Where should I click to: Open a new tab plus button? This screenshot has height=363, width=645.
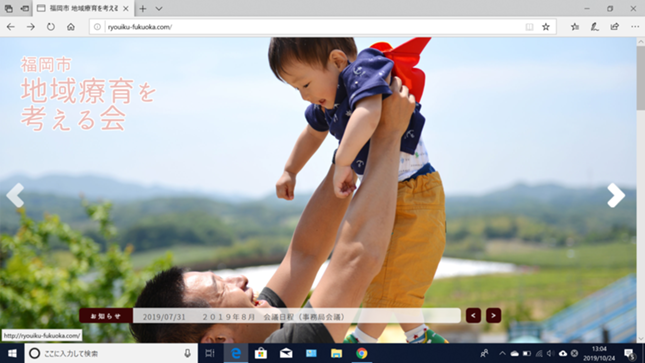[x=143, y=9]
